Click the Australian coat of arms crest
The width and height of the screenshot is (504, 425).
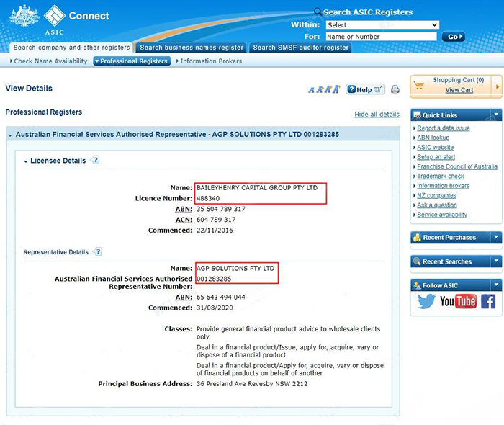pos(24,15)
